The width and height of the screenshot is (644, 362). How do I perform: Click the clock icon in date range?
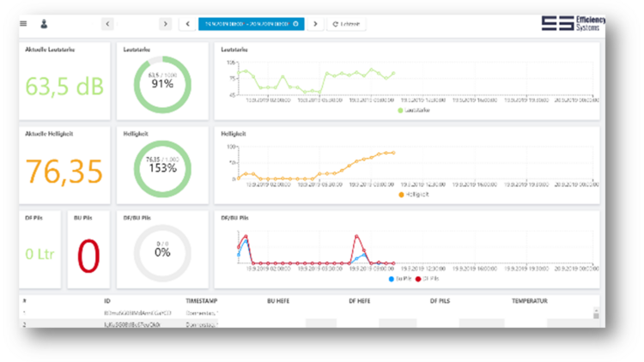click(296, 24)
